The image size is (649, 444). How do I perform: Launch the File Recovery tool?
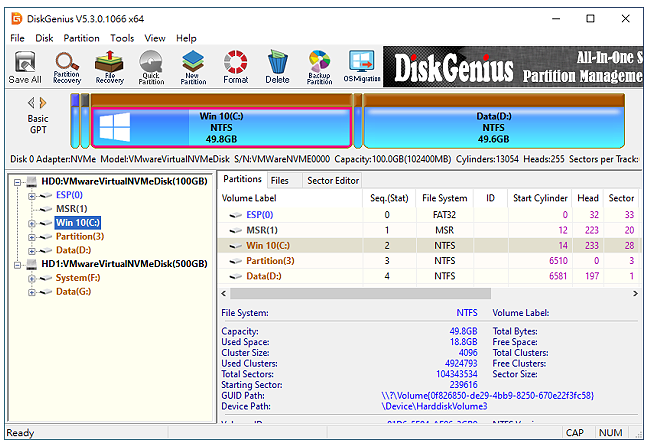(109, 67)
